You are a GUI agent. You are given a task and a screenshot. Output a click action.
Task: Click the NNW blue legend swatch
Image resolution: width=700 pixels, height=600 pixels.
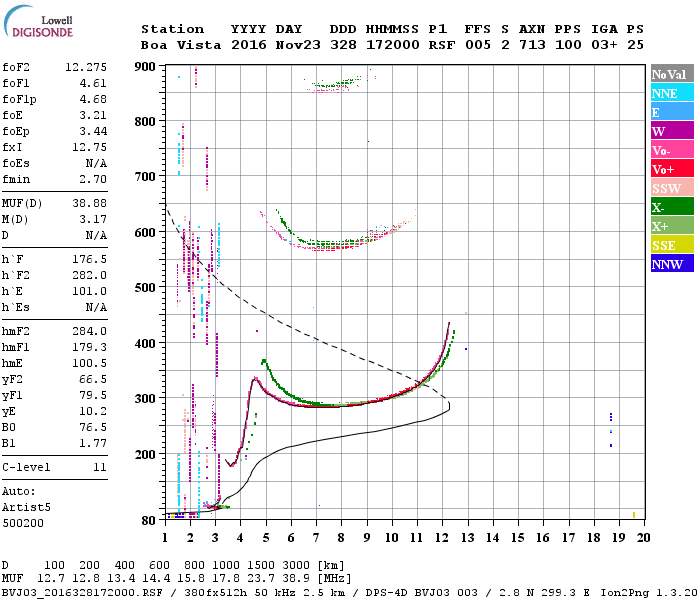672,264
